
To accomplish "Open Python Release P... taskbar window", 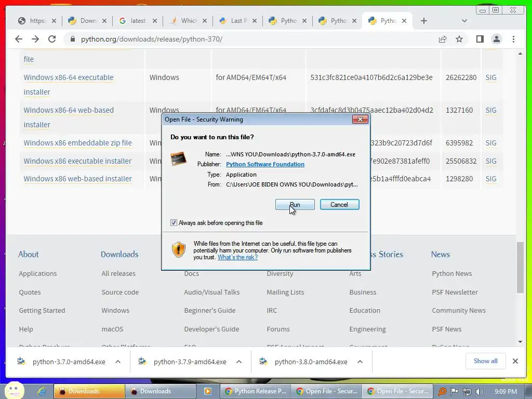I will (256, 391).
